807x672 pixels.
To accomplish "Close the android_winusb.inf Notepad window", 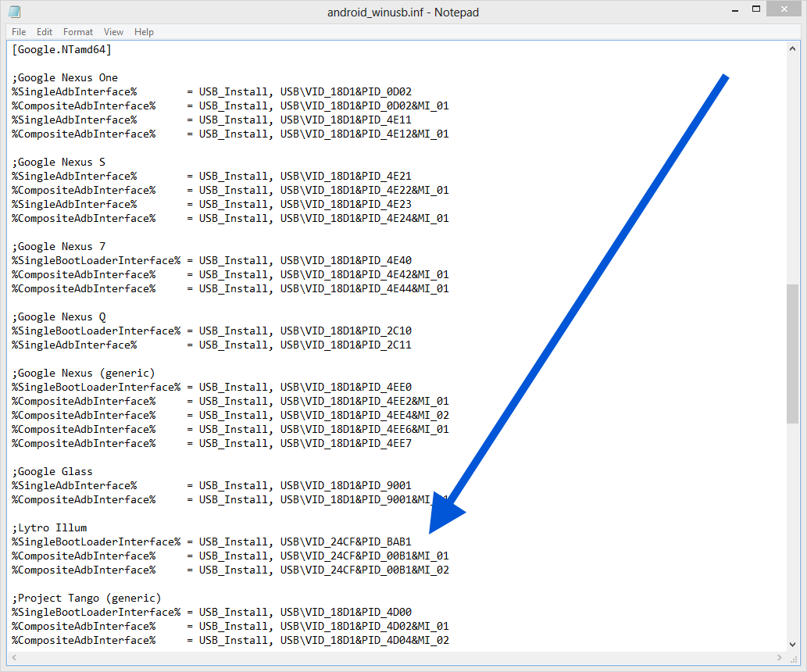I will click(x=784, y=9).
